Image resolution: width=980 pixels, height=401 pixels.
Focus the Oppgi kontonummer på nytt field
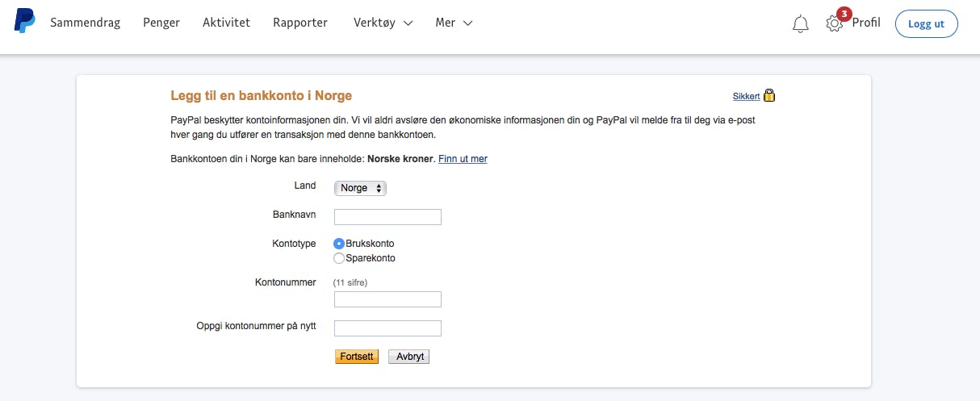click(387, 328)
